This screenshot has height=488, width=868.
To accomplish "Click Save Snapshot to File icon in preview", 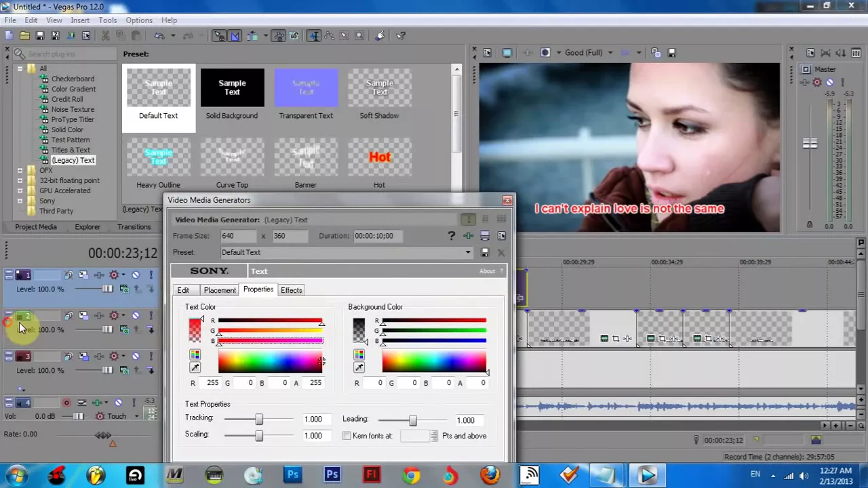I will point(672,53).
